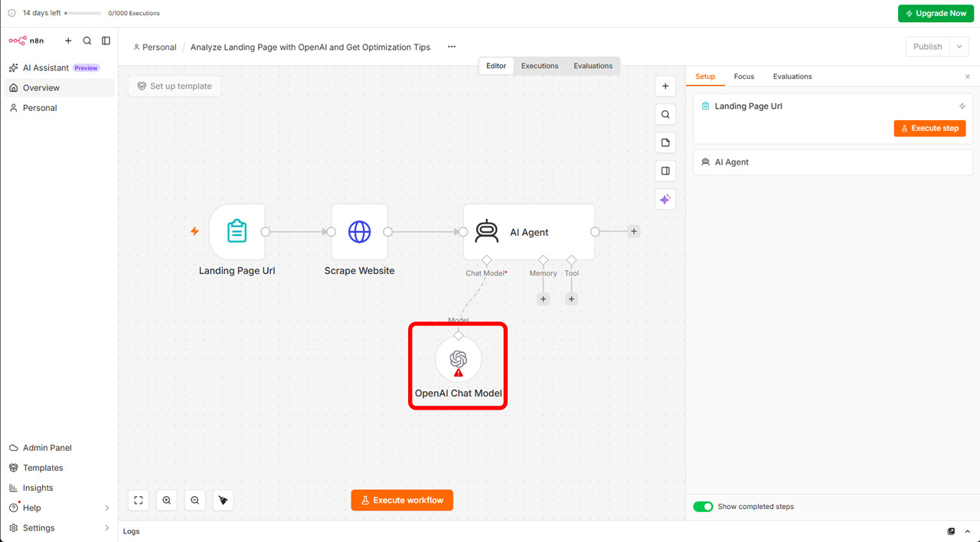
Task: Switch to the Editor tab
Action: pyautogui.click(x=496, y=66)
